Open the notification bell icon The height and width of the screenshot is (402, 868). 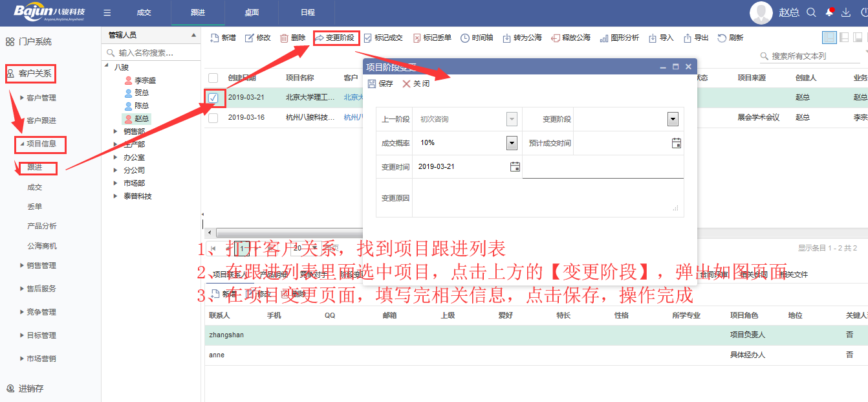pos(829,12)
